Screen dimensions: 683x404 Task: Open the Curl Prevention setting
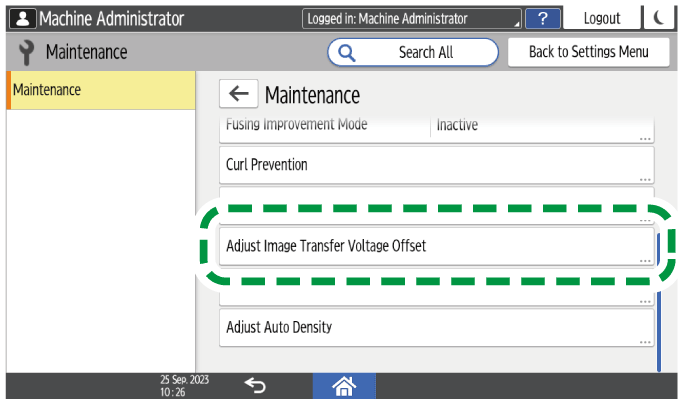pyautogui.click(x=436, y=165)
